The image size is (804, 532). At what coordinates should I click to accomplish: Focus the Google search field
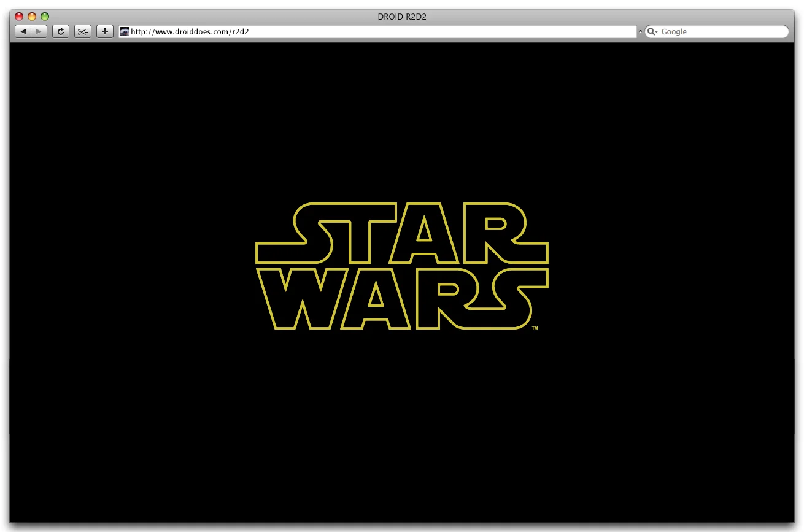pos(716,31)
